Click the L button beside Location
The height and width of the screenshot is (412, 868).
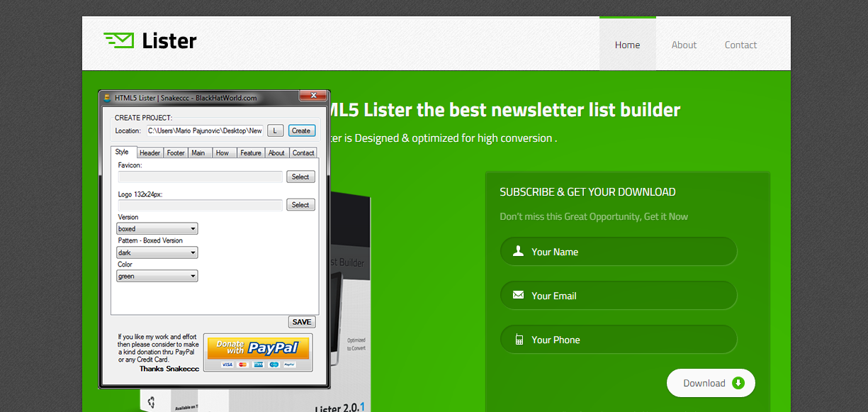276,130
